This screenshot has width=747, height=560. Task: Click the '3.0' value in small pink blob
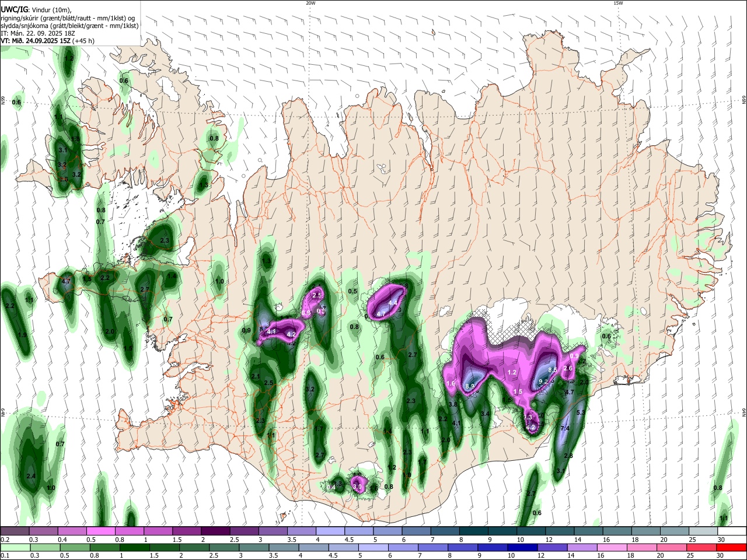[x=358, y=487]
